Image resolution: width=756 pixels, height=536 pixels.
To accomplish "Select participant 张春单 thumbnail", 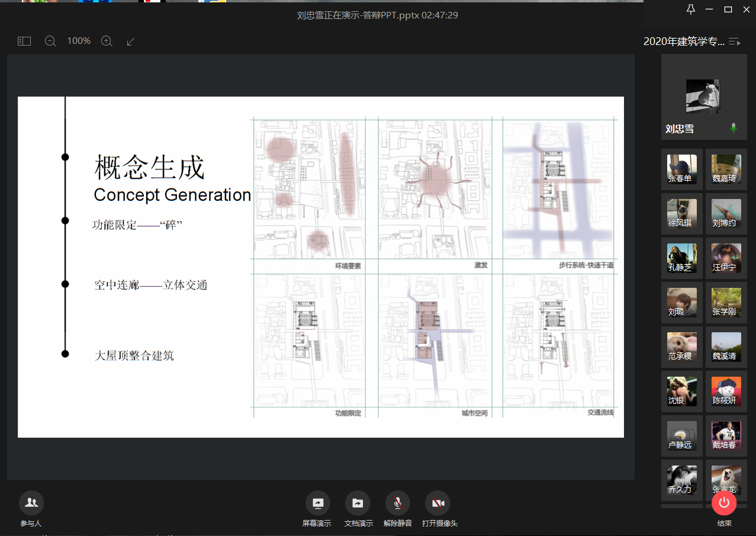I will coord(682,169).
